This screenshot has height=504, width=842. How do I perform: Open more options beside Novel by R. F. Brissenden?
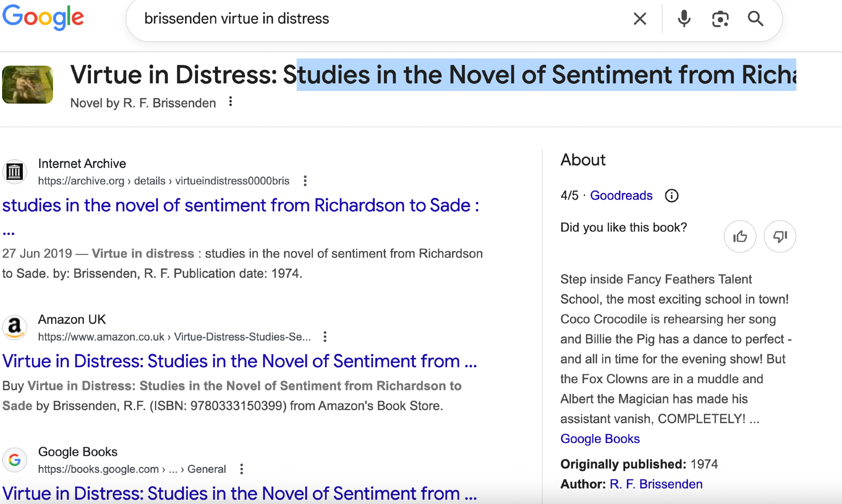click(230, 102)
